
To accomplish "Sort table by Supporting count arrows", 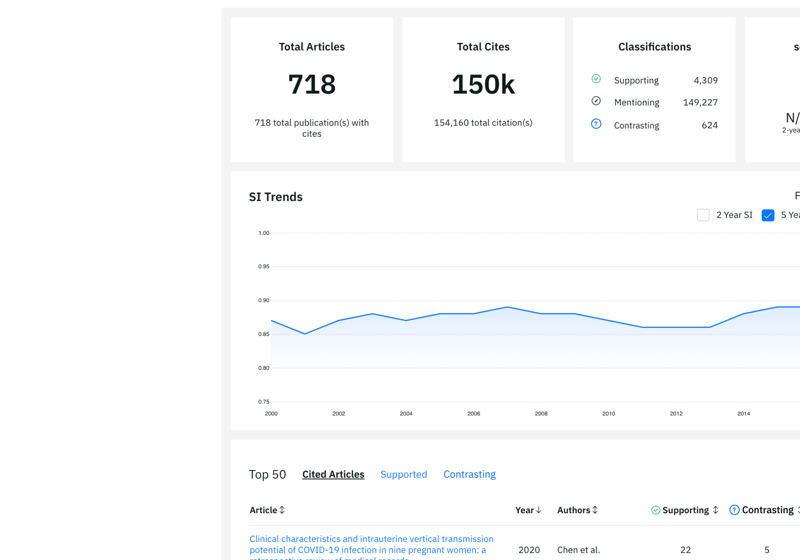I will (715, 510).
